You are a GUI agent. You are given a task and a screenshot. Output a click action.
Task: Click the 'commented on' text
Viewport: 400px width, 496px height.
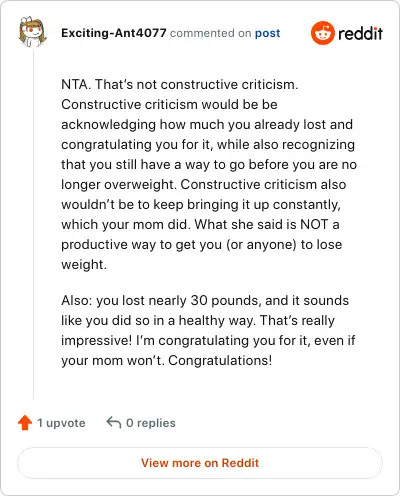click(x=210, y=33)
